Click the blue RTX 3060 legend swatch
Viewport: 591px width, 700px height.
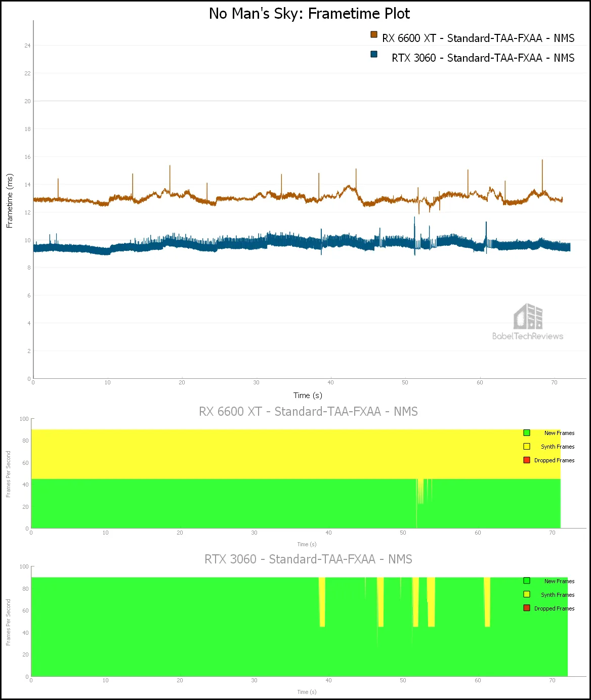point(374,54)
